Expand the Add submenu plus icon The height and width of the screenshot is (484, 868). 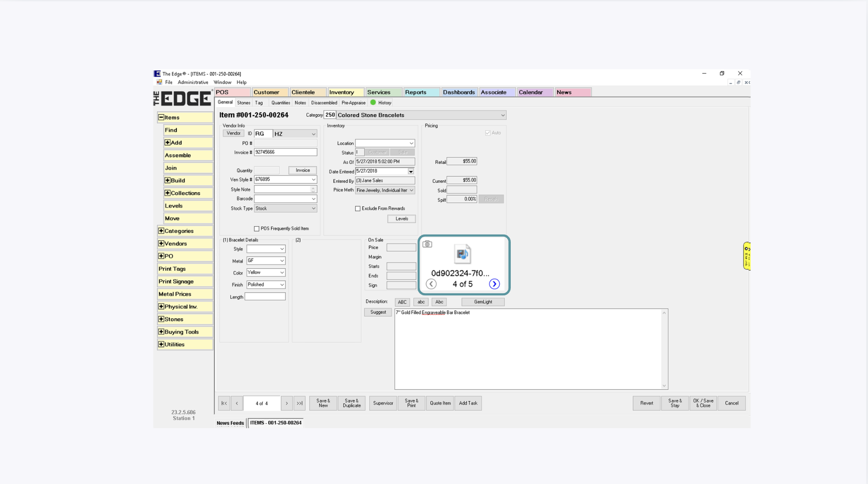(x=167, y=142)
